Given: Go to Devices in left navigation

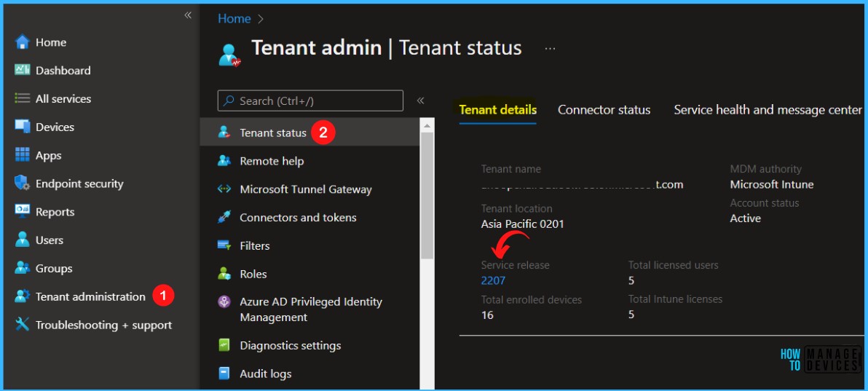Looking at the screenshot, I should pos(55,127).
